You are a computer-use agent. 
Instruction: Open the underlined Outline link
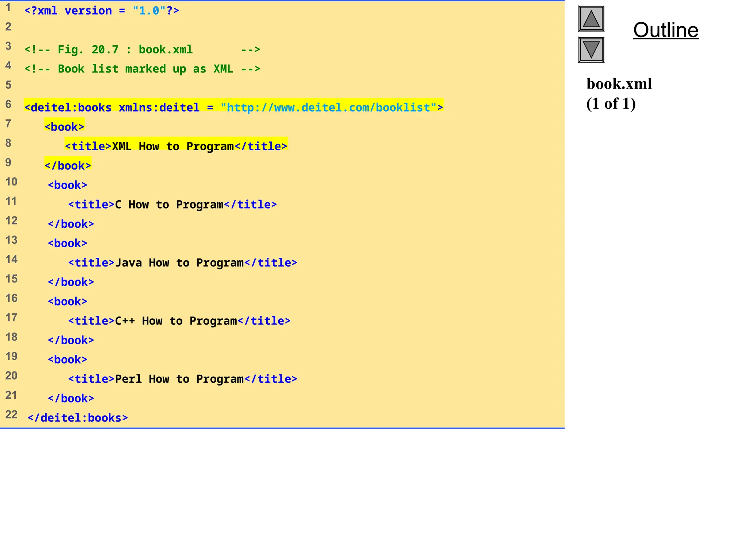click(666, 30)
